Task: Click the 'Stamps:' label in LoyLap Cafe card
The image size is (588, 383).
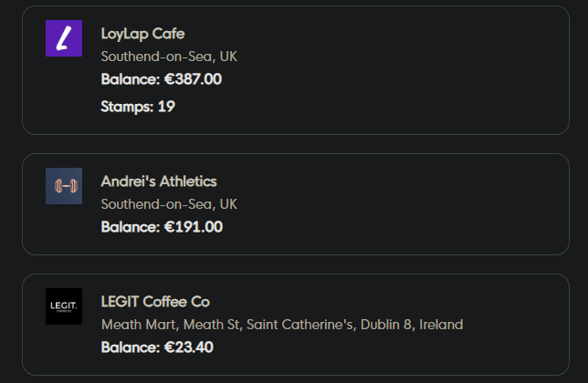Action: (x=127, y=107)
